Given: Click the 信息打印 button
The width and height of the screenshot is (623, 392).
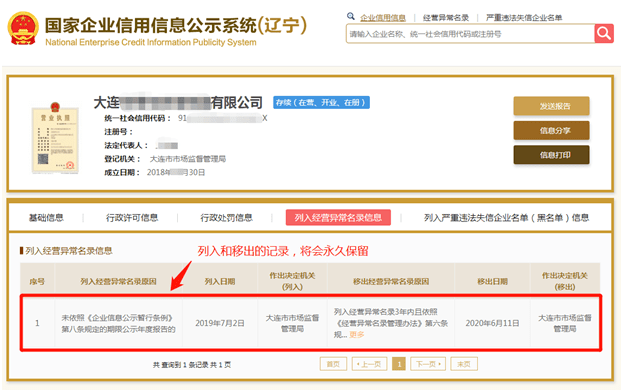Looking at the screenshot, I should pos(551,155).
